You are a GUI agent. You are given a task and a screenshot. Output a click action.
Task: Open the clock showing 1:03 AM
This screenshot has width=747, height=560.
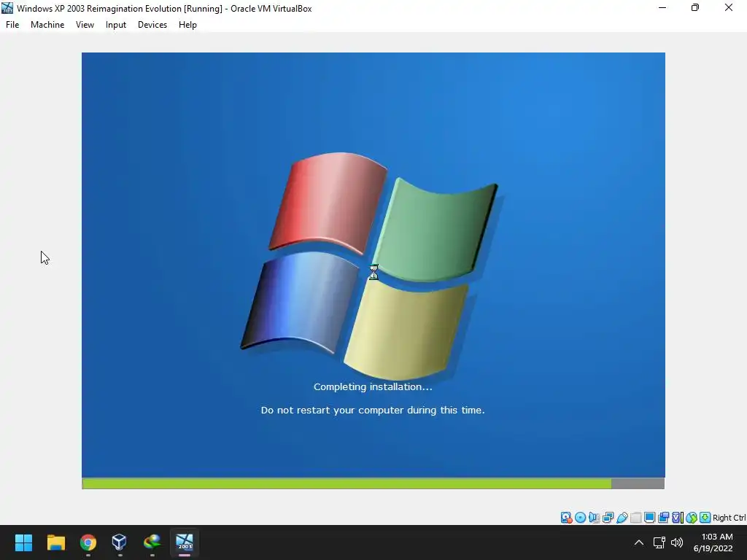click(713, 542)
